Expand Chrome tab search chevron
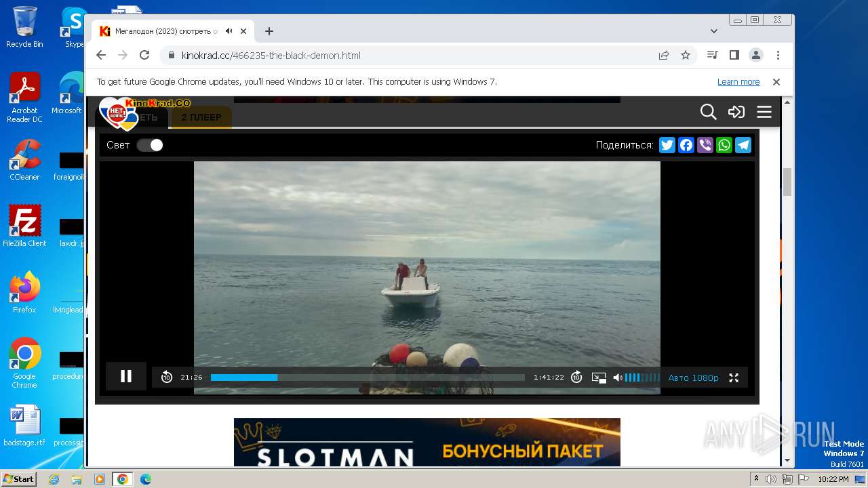 [x=714, y=31]
